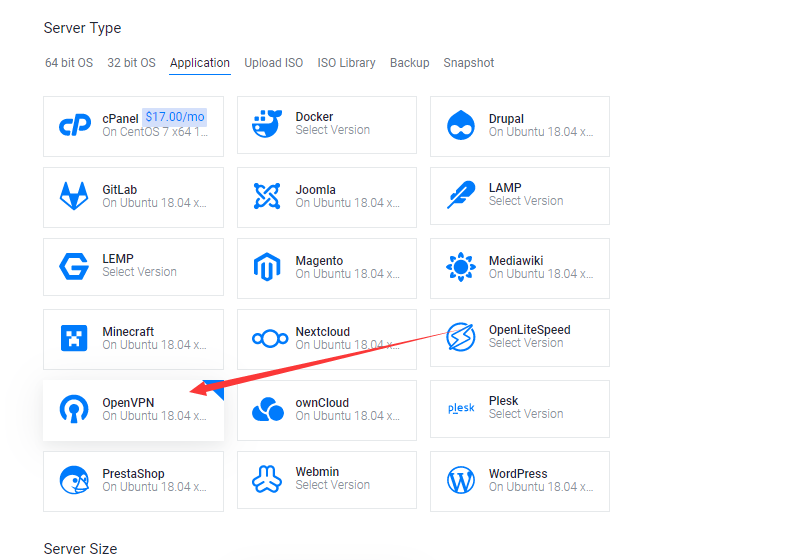Switch to the Snapshot tab

pos(469,63)
